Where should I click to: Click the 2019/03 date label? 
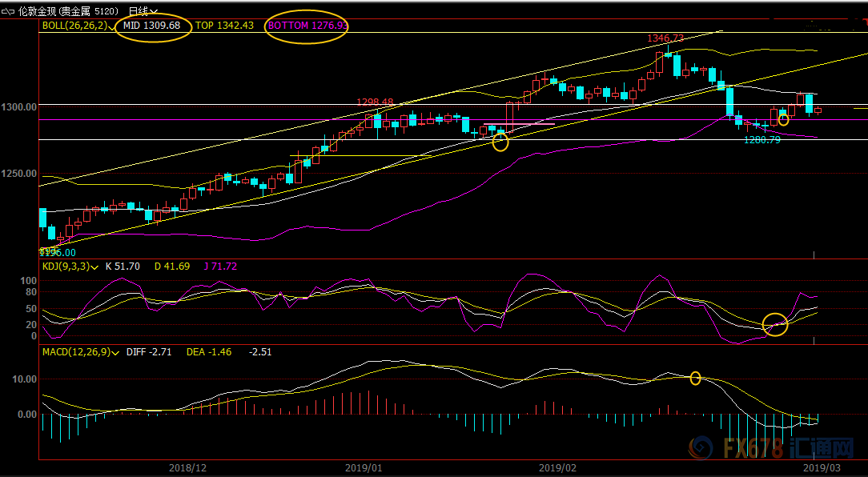(x=822, y=467)
